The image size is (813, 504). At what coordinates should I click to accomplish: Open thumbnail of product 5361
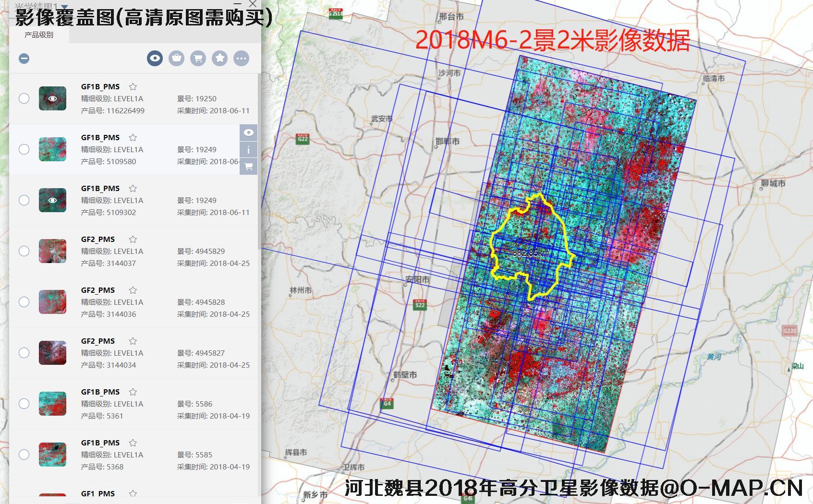pyautogui.click(x=52, y=404)
